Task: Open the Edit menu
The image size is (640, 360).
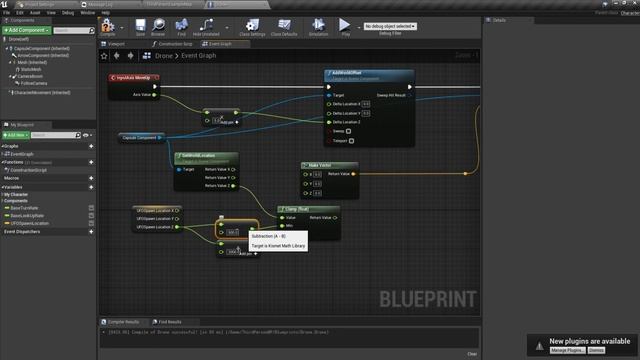Action: (20, 13)
